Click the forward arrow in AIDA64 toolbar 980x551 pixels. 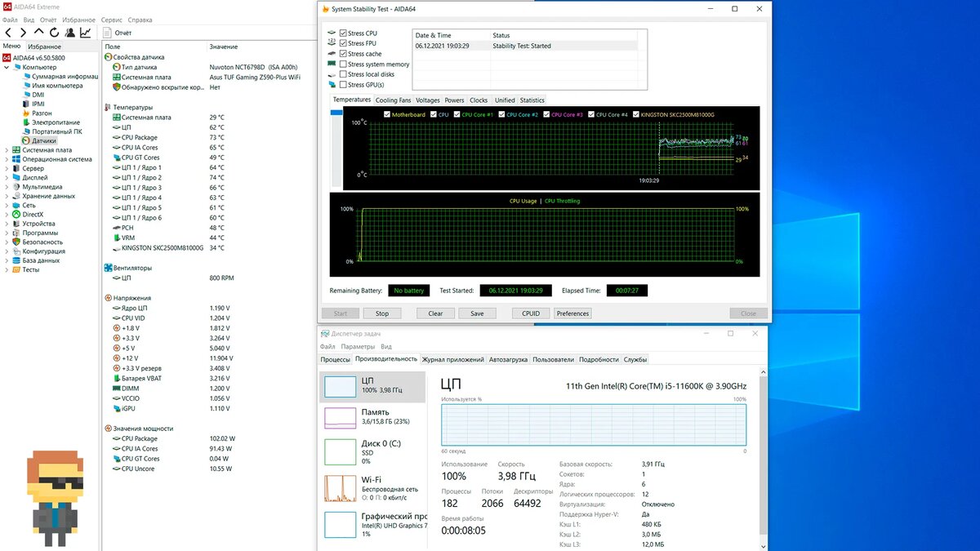coord(24,33)
